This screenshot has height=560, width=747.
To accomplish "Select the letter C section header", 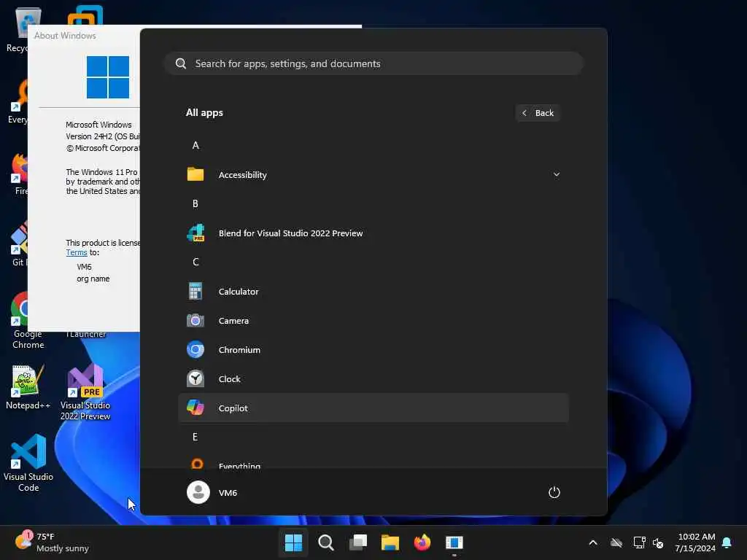I will [x=196, y=262].
